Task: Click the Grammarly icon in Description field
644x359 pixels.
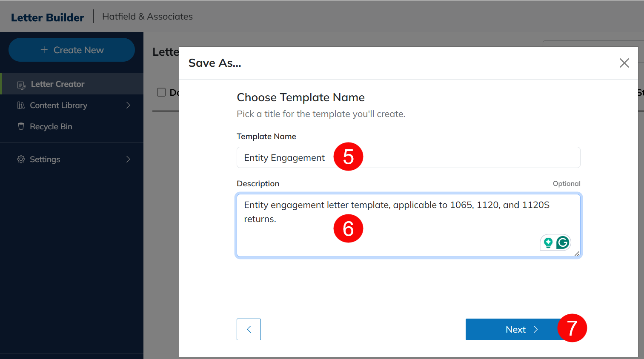Action: [563, 242]
